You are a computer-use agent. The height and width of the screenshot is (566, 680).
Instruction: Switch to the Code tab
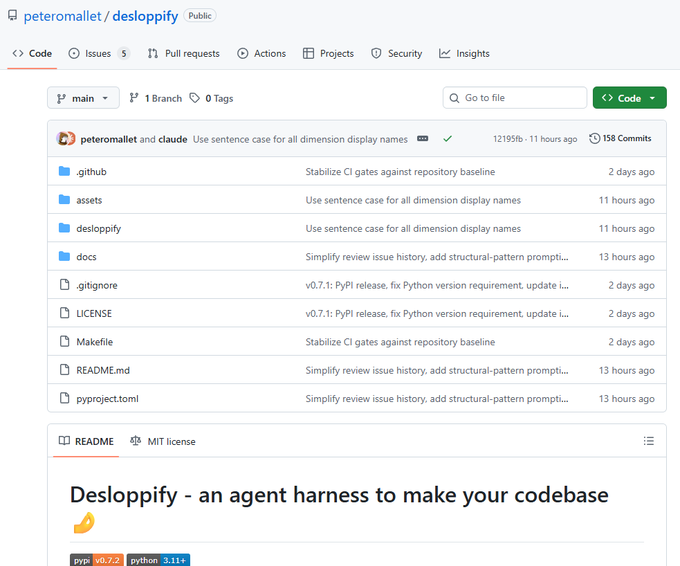coord(32,53)
